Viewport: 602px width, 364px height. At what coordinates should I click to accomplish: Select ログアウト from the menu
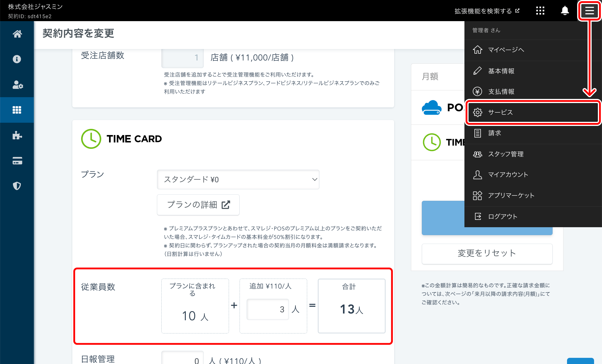(502, 216)
